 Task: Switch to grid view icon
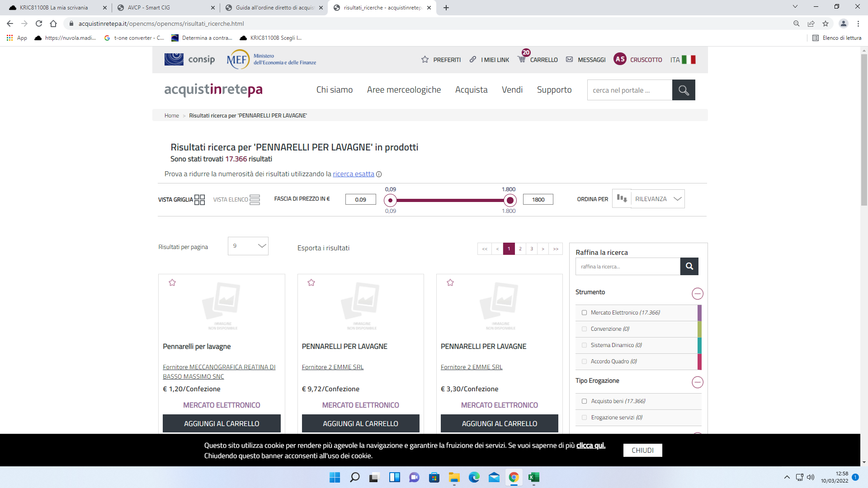[x=199, y=200]
